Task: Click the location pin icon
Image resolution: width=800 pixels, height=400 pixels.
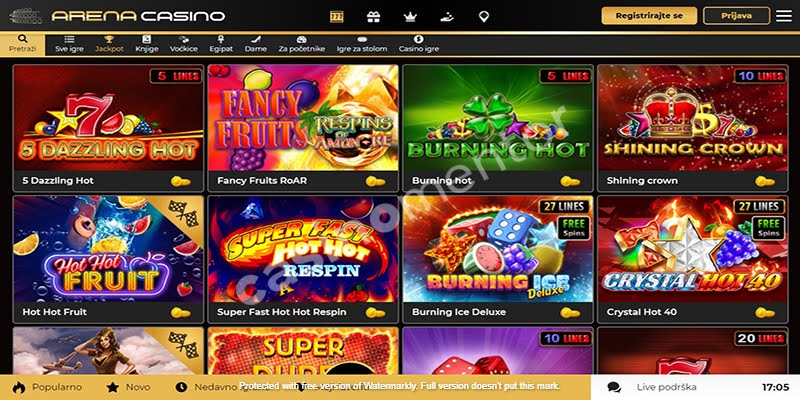Action: 484,17
